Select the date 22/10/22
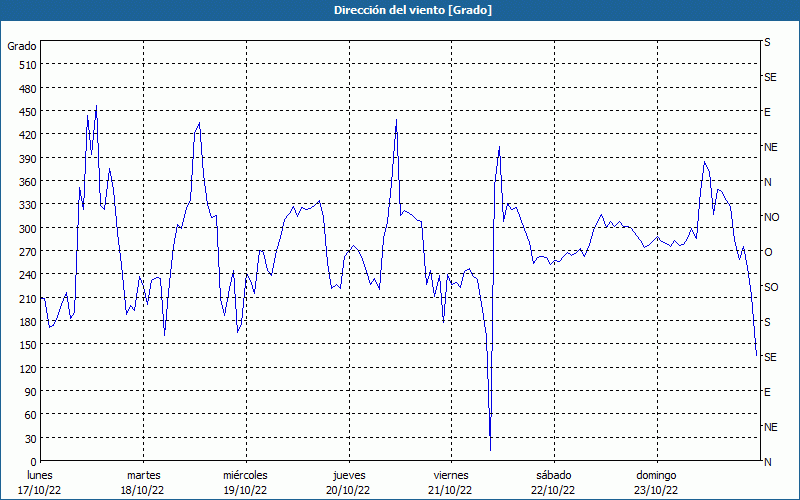The image size is (800, 500). (x=553, y=490)
